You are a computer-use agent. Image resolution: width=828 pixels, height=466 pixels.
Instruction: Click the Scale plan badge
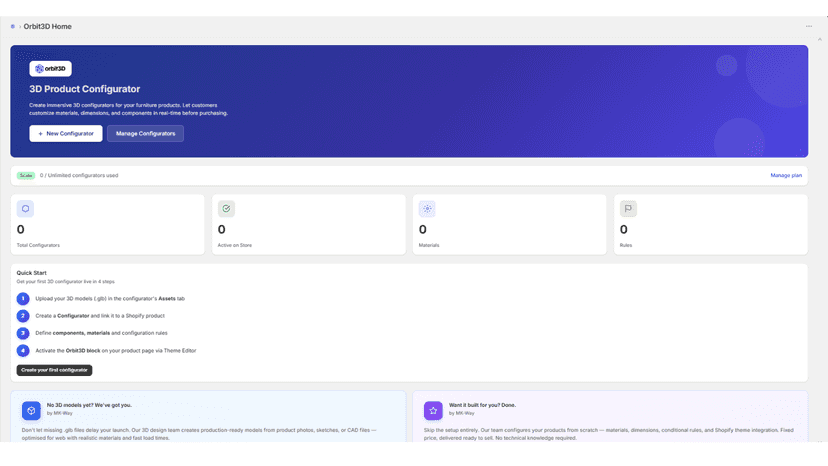pyautogui.click(x=26, y=175)
